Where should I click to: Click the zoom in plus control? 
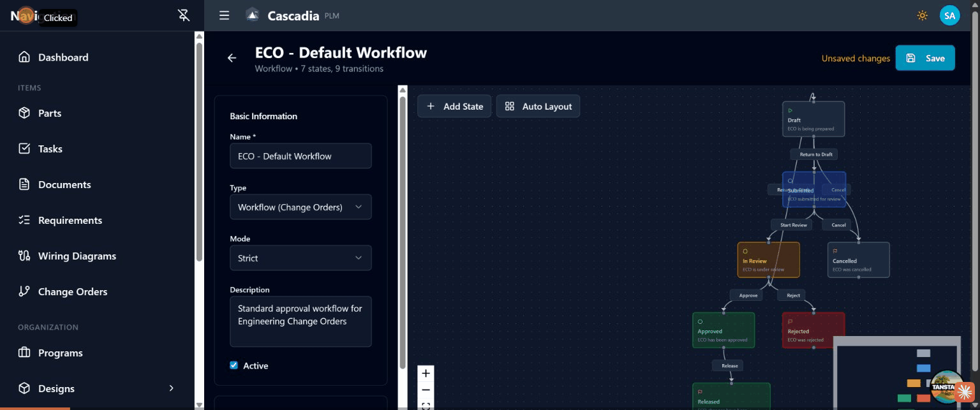(x=426, y=374)
